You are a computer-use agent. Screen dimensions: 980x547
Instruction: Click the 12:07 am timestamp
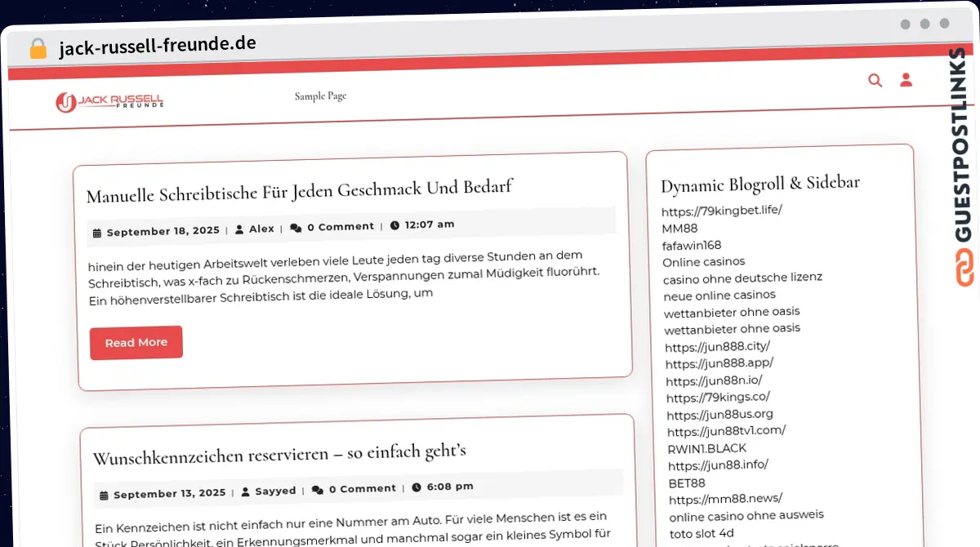[430, 224]
